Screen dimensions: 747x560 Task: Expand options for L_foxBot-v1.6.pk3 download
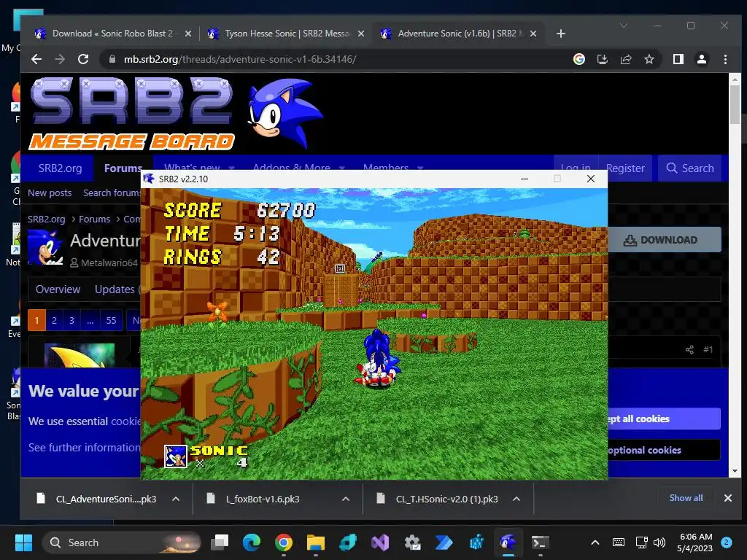[346, 499]
